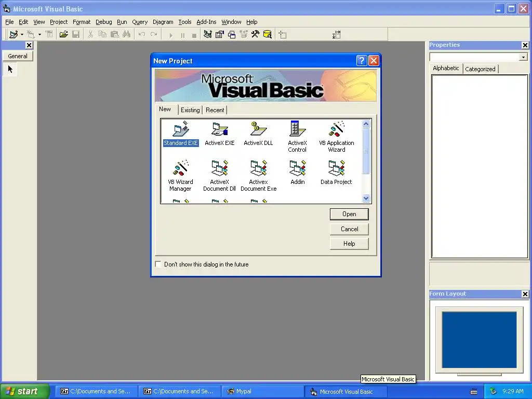Click the Copy toolbar icon
The width and height of the screenshot is (532, 399).
(102, 34)
